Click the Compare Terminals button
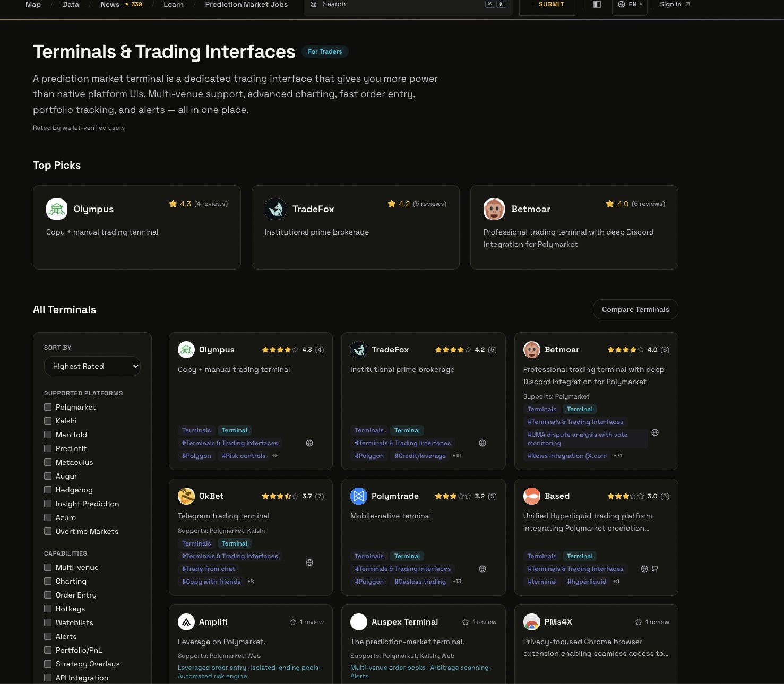The width and height of the screenshot is (784, 684). (635, 309)
